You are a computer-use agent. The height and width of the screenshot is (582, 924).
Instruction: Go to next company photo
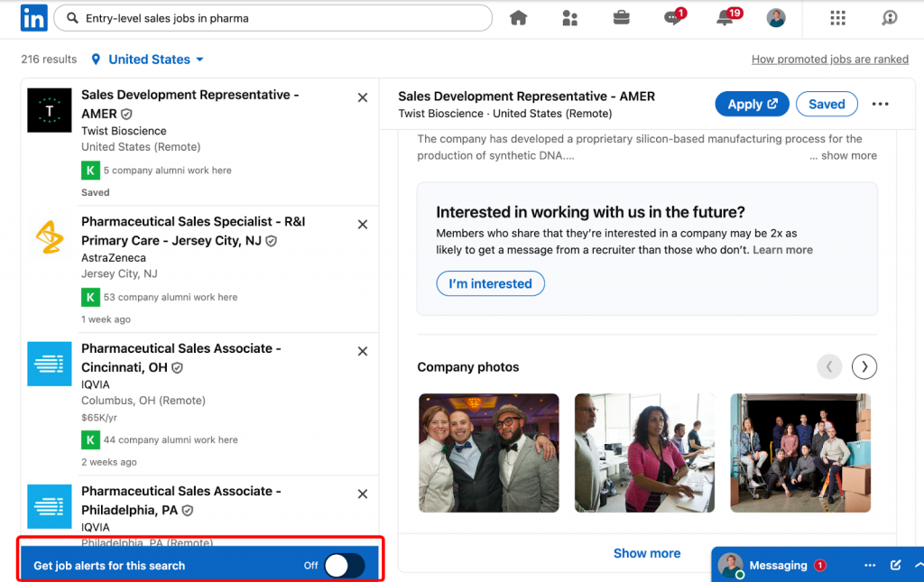[864, 367]
